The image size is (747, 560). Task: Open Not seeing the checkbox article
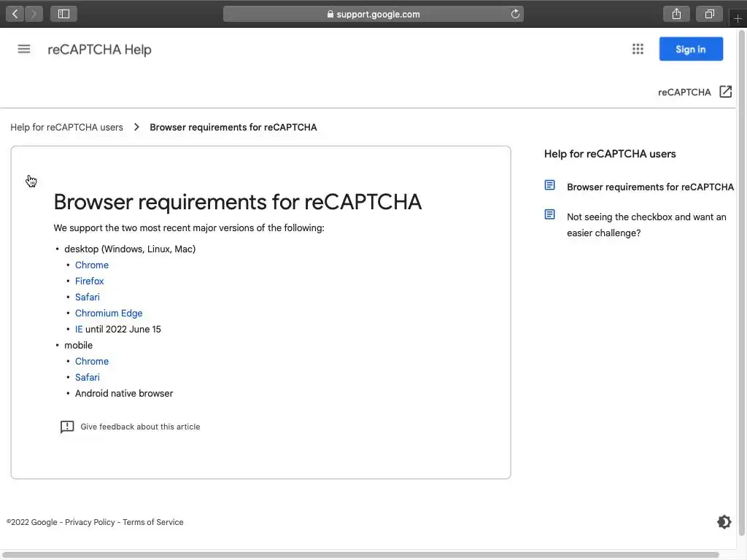tap(646, 225)
